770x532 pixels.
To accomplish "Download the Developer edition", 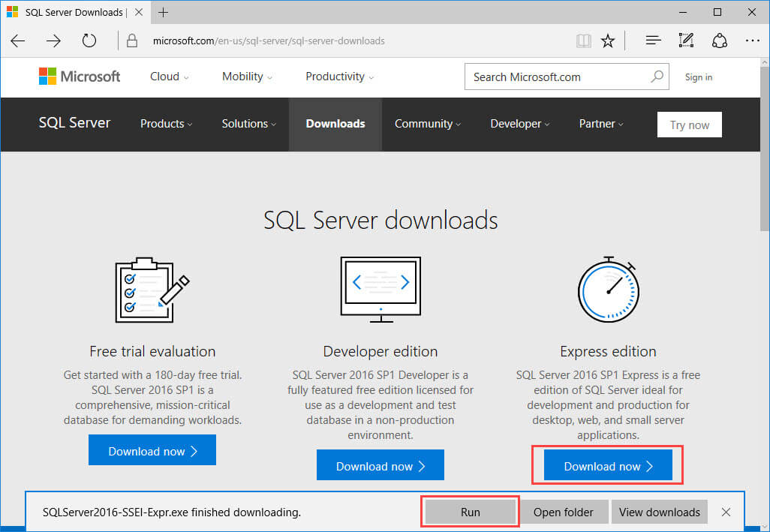I will (x=380, y=464).
